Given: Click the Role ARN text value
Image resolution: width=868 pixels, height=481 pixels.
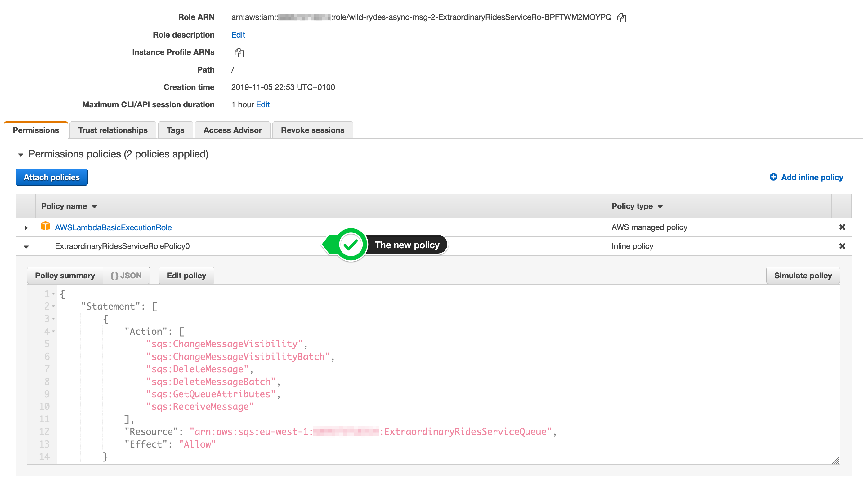Looking at the screenshot, I should 421,17.
